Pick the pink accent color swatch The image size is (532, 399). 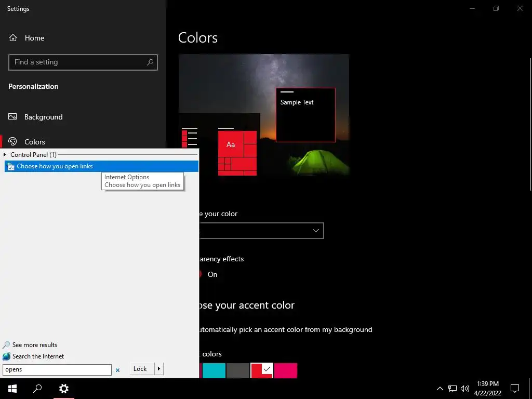[286, 370]
